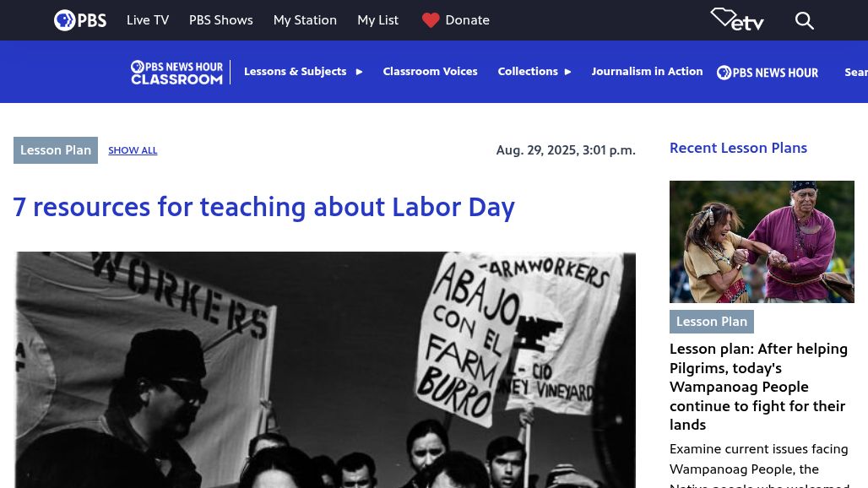Open the Wampanoag People lesson plan title

[x=758, y=387]
